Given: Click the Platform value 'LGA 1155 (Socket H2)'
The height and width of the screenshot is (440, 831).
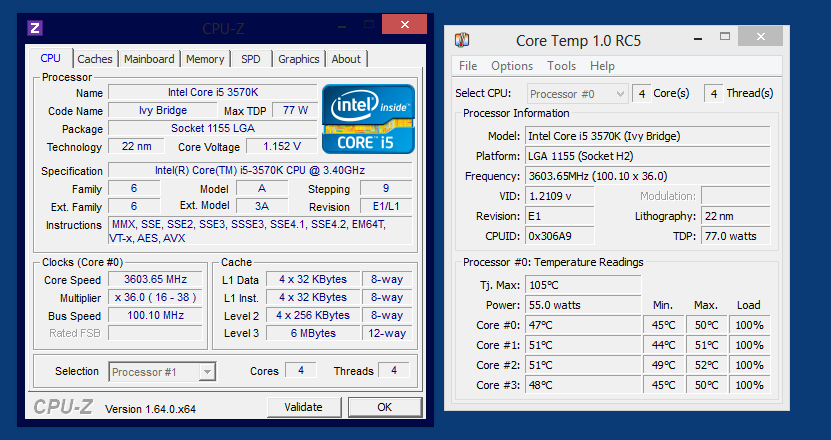Looking at the screenshot, I should [648, 156].
